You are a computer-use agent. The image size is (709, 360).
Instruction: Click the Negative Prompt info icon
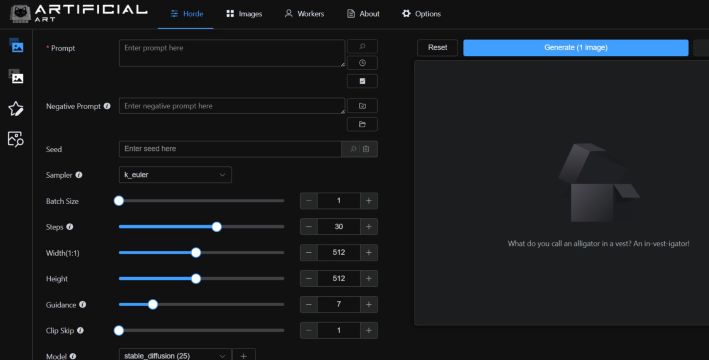tap(107, 106)
